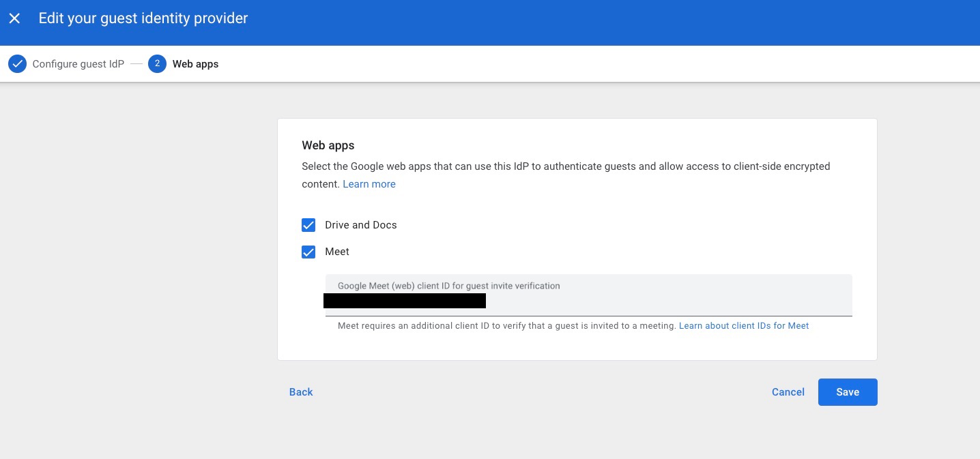Click the step number 2 circle
980x459 pixels.
coord(157,64)
